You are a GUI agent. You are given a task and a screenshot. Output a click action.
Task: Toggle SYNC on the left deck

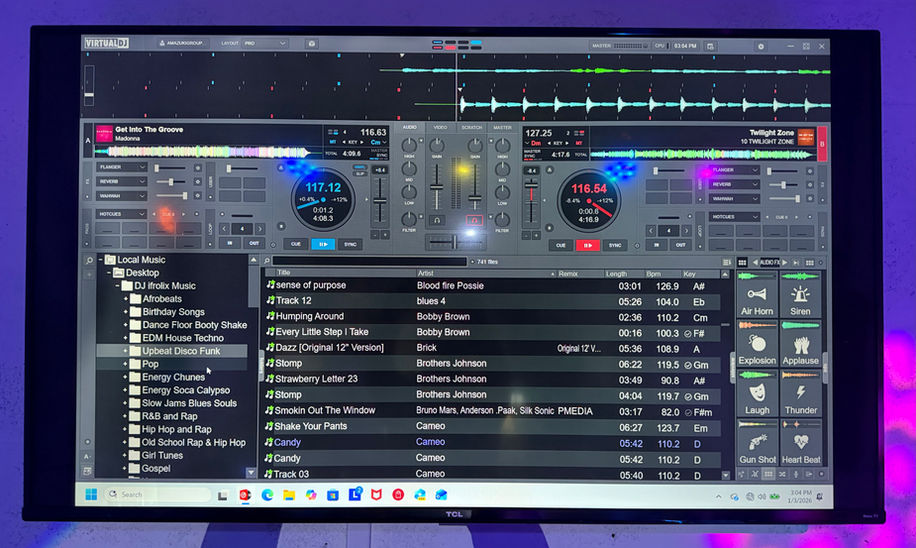[x=350, y=244]
